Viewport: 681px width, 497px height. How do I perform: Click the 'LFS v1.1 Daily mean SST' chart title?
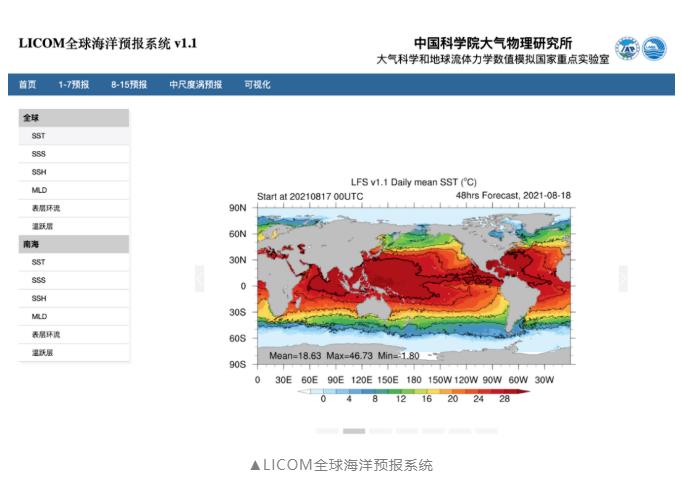tap(413, 182)
